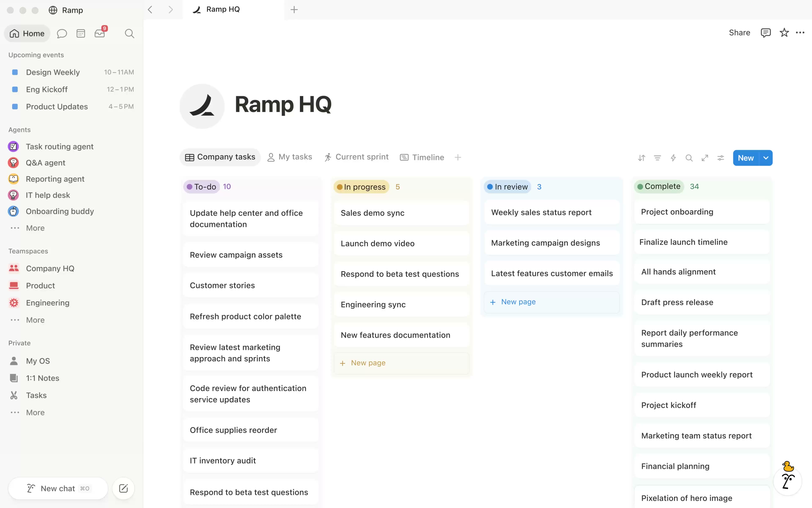Click the filter lines icon in toolbar
The width and height of the screenshot is (812, 508).
(657, 158)
